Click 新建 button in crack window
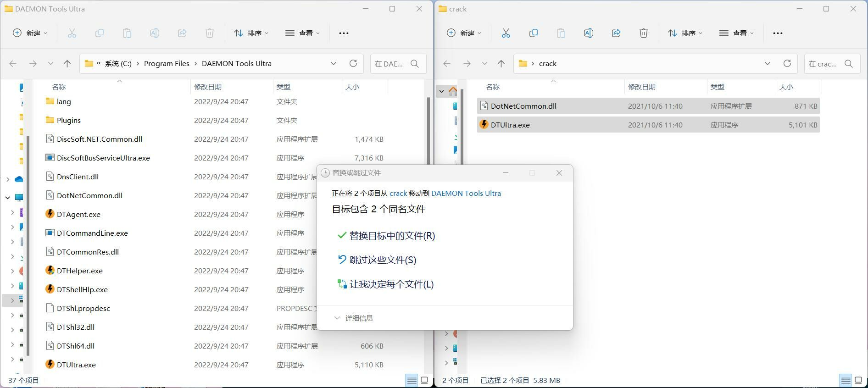Image resolution: width=868 pixels, height=388 pixels. [x=464, y=33]
